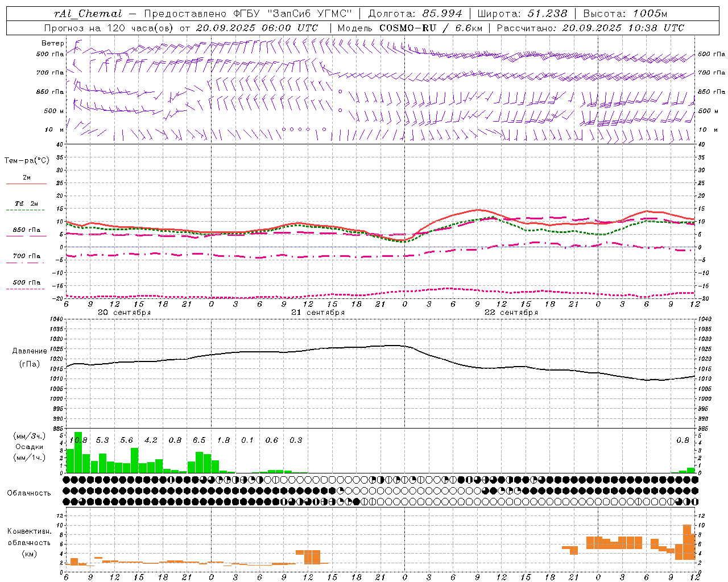This screenshot has width=728, height=582.
Task: Click the "Td 2м" dew point legend entry
Action: 27,203
